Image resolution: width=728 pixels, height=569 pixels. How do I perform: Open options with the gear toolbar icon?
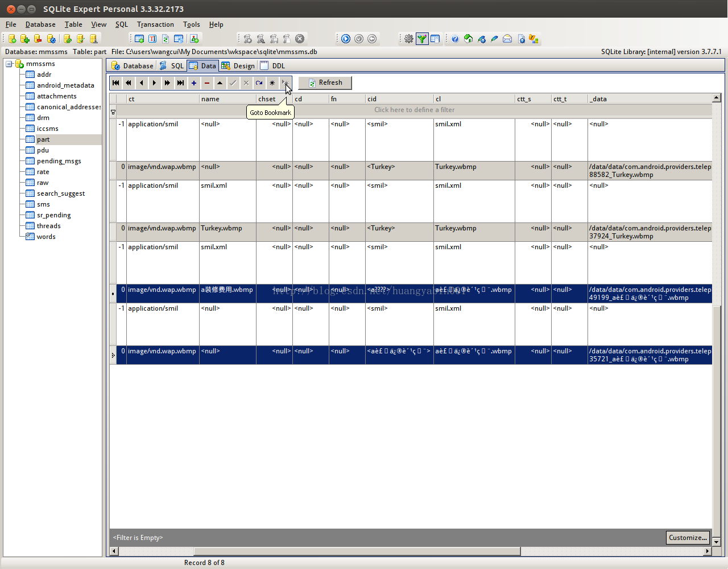409,39
